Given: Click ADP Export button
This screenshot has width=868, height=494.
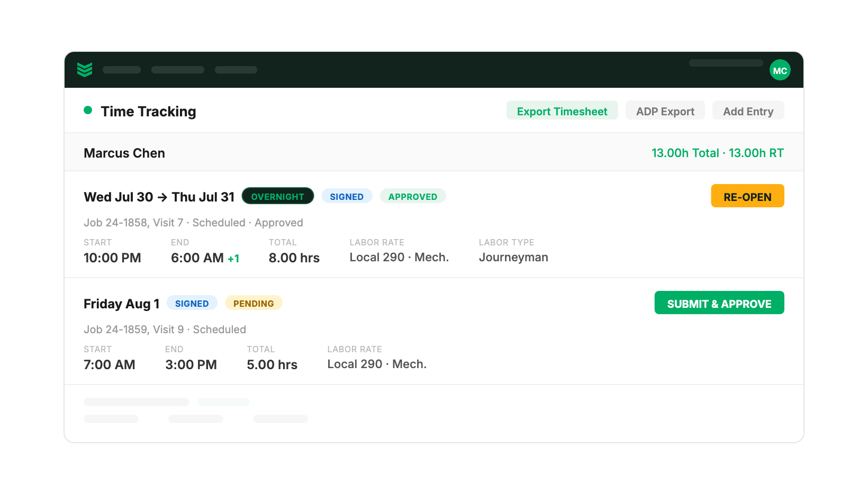Looking at the screenshot, I should (665, 111).
